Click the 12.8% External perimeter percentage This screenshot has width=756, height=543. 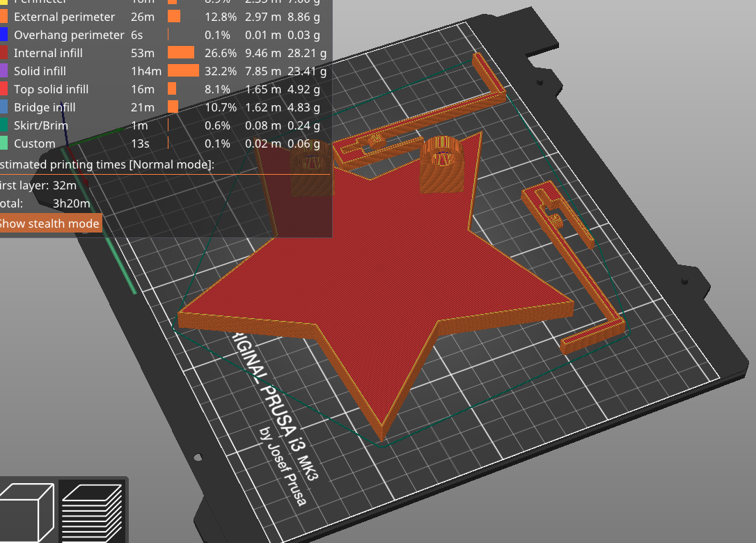point(221,17)
